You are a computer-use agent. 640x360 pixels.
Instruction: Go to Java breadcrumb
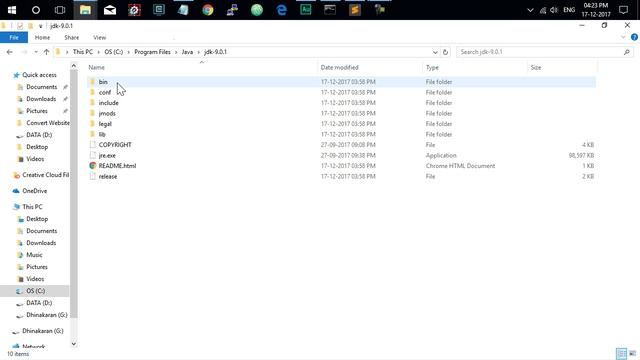[187, 52]
